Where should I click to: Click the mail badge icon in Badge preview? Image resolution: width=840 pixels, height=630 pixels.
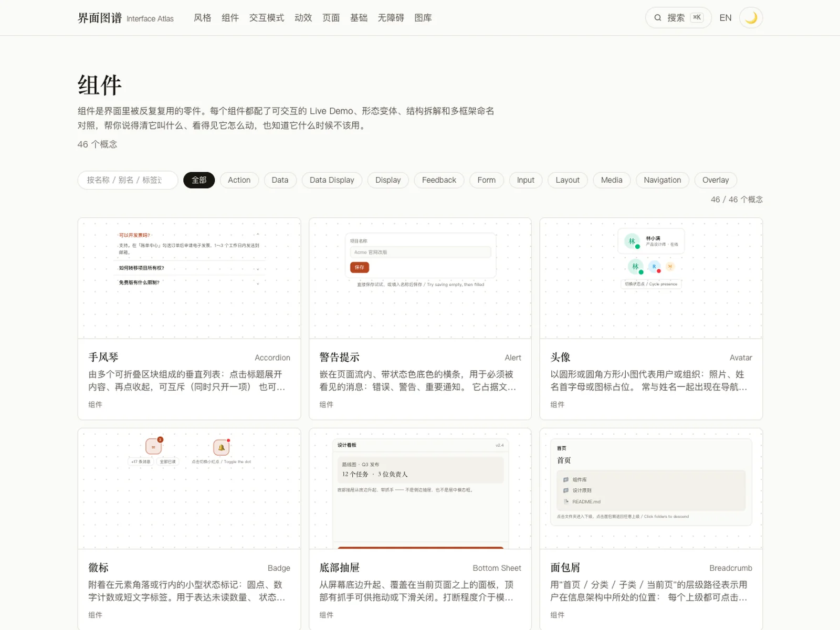pos(153,447)
